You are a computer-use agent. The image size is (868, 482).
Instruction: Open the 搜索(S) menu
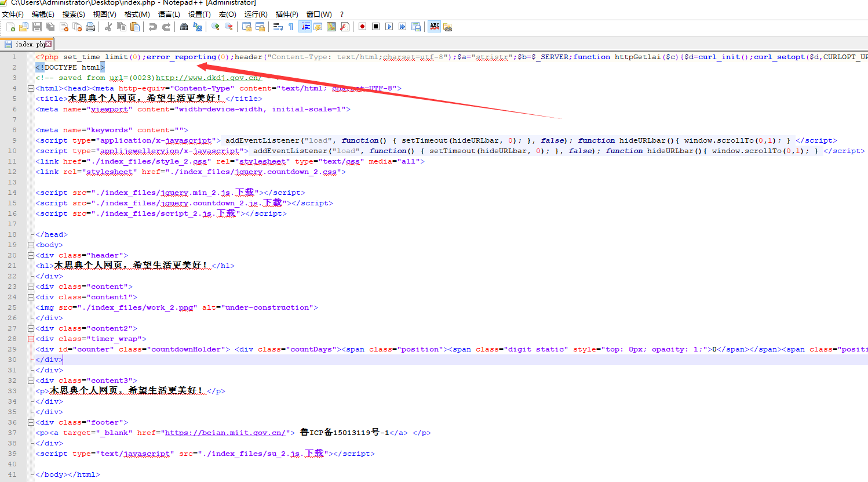[x=74, y=14]
